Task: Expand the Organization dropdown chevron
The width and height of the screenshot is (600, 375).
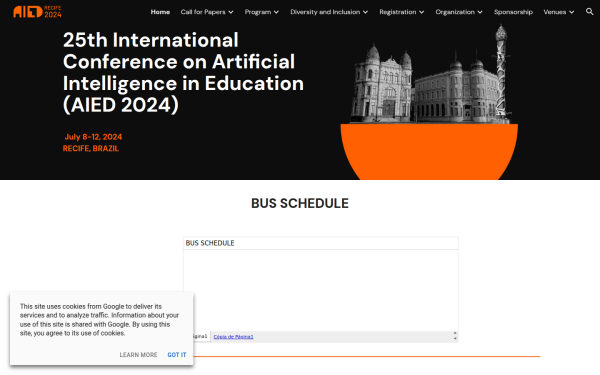Action: click(x=480, y=12)
